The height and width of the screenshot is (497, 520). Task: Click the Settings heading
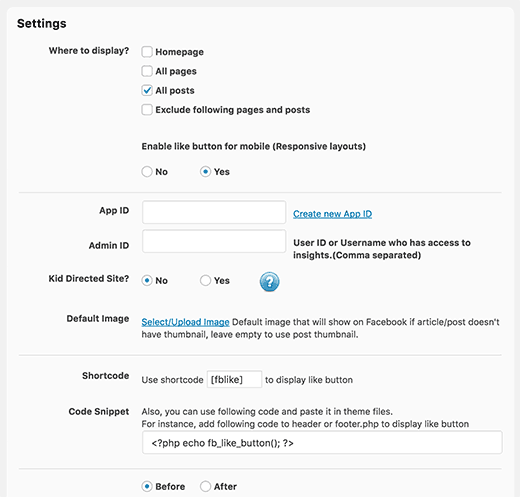(42, 23)
